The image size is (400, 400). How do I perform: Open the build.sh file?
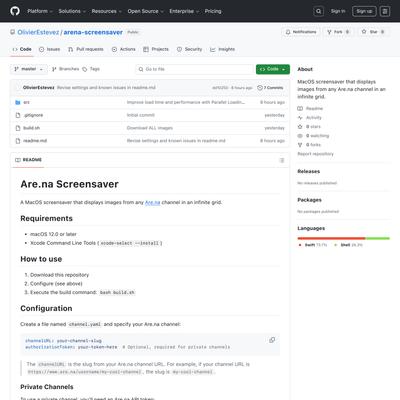click(31, 128)
